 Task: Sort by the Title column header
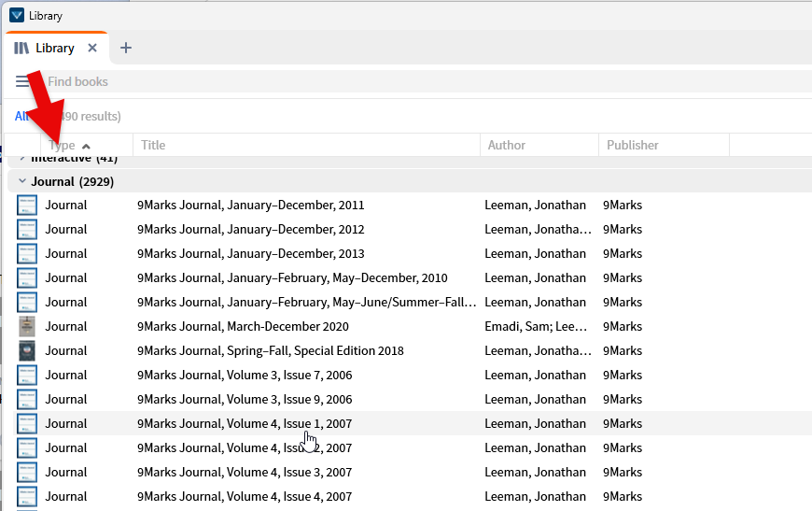click(306, 145)
